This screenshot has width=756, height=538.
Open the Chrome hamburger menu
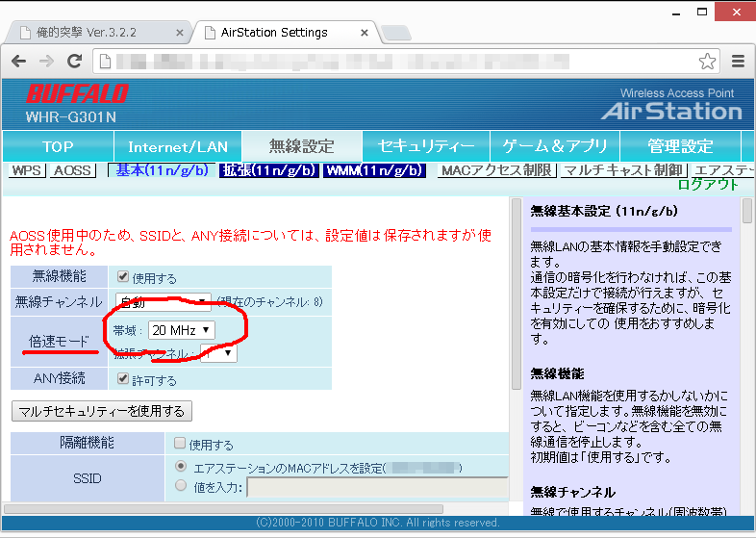point(738,62)
